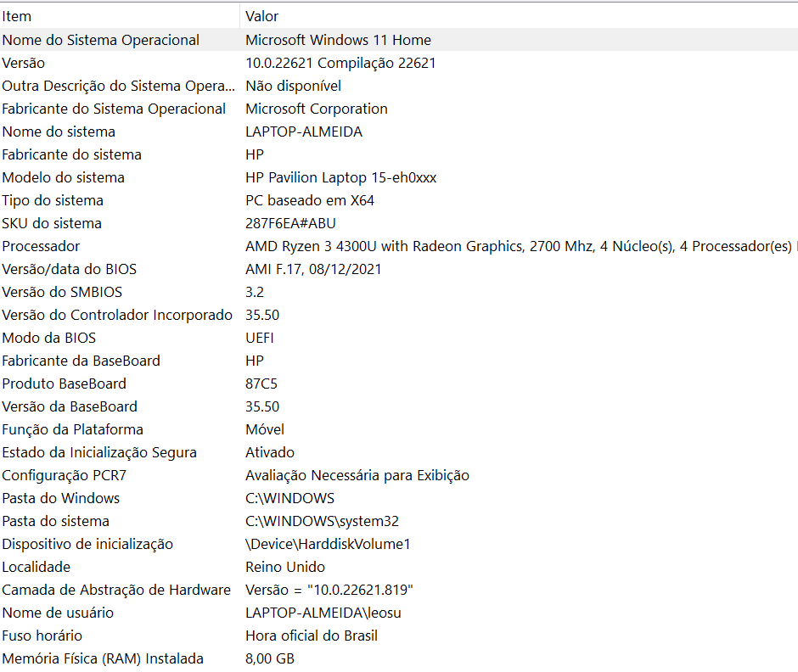The width and height of the screenshot is (798, 672).
Task: Select Estado da Inicialização Segura row
Action: click(x=399, y=451)
